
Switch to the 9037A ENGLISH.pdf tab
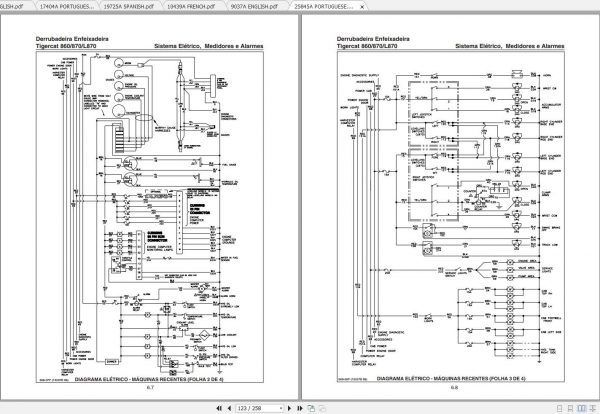(x=254, y=7)
